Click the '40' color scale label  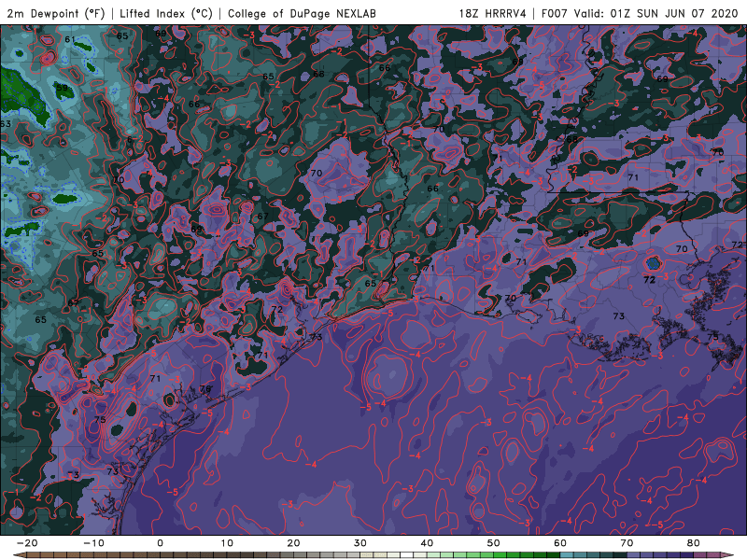click(x=427, y=543)
